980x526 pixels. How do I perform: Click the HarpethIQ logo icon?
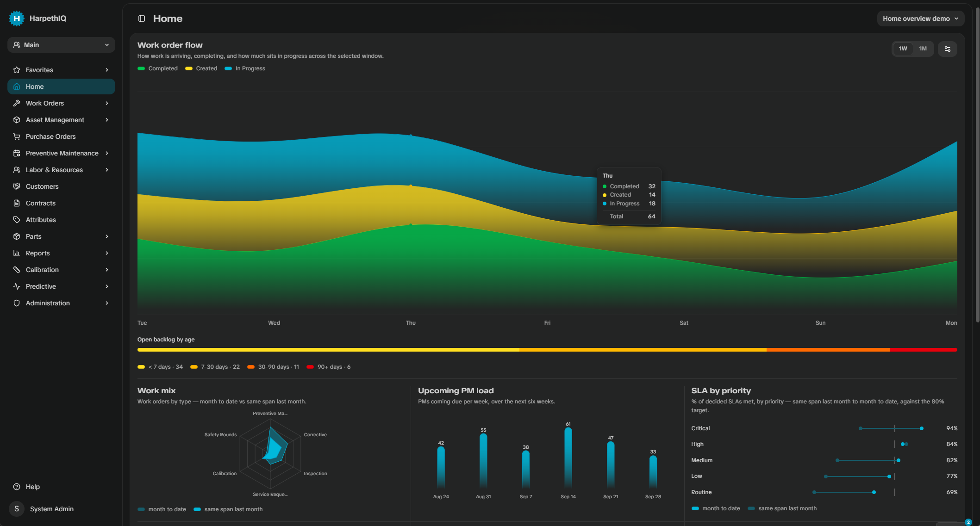(x=17, y=19)
